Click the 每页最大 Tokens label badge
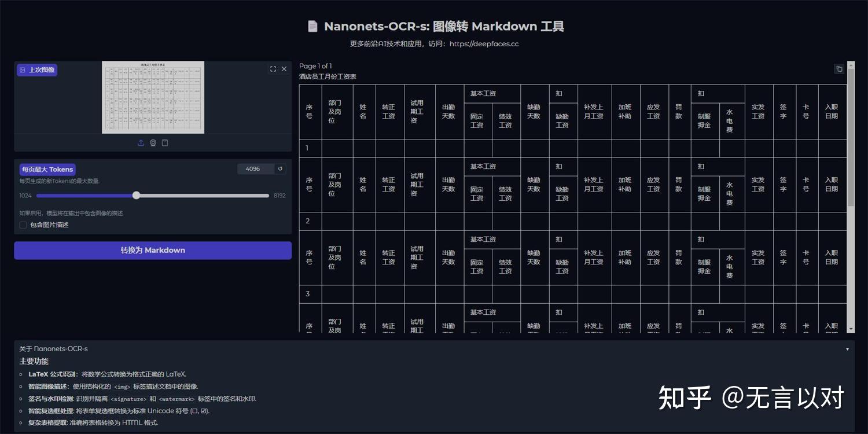This screenshot has height=434, width=868. (47, 169)
